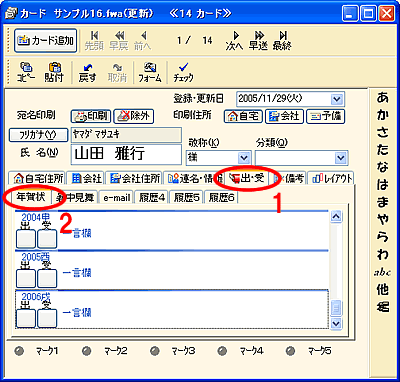Go to previous card with 前へ
Viewport: 400px width, 382px height.
[142, 41]
